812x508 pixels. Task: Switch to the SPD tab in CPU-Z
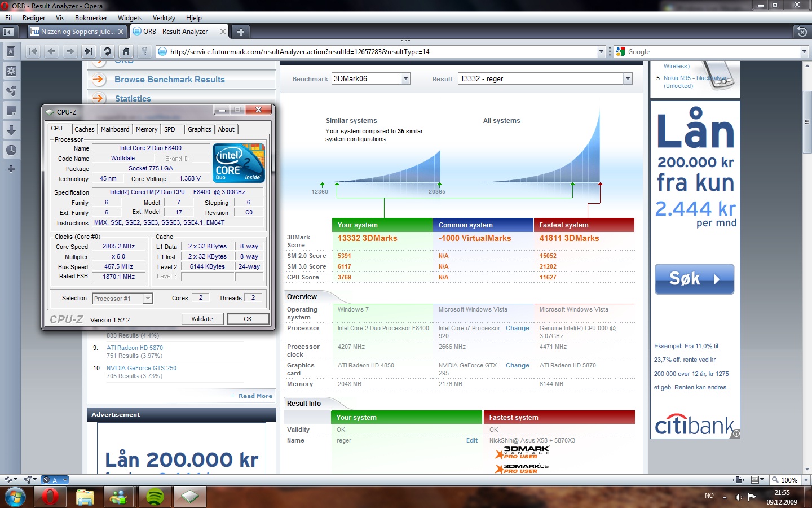170,129
